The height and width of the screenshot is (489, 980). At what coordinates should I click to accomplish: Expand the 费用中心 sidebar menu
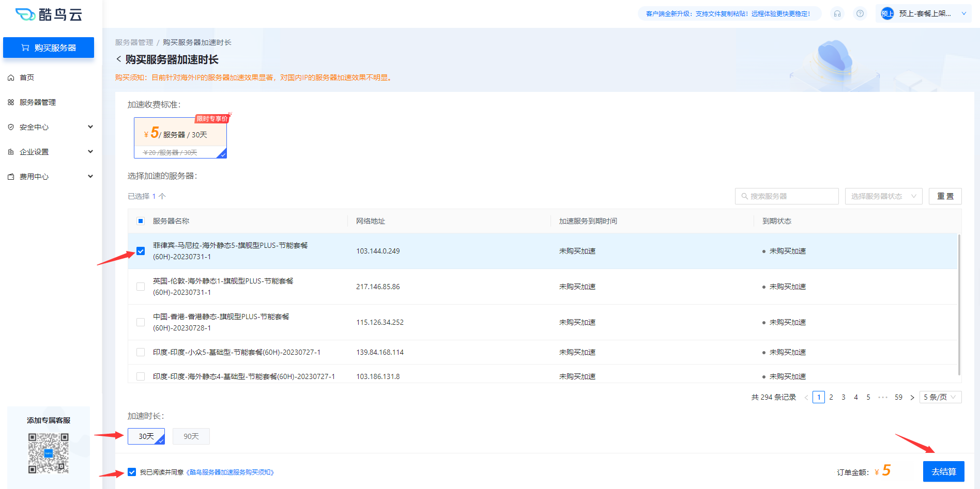[x=90, y=177]
